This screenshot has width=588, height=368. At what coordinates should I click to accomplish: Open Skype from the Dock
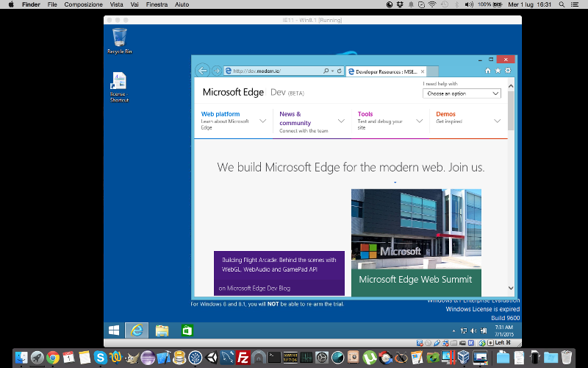click(100, 358)
